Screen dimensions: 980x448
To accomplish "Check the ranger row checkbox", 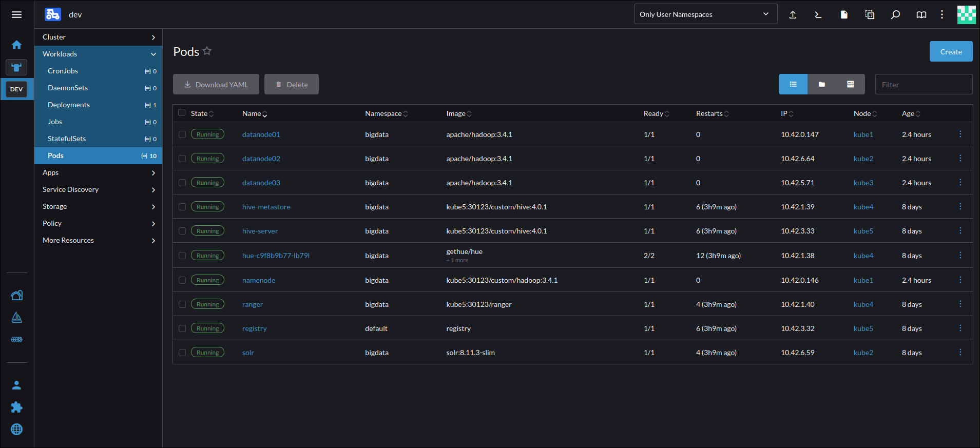I will (x=182, y=304).
